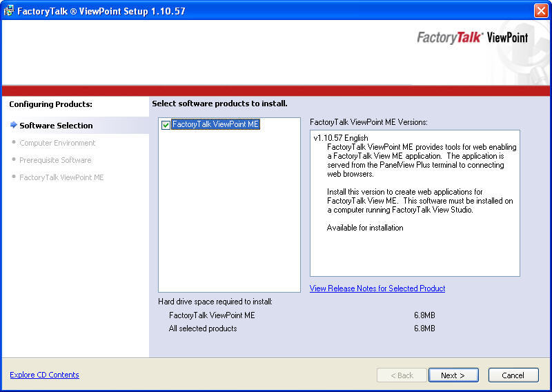The height and width of the screenshot is (392, 552).
Task: Click the Software Selection step arrow icon
Action: coord(14,125)
